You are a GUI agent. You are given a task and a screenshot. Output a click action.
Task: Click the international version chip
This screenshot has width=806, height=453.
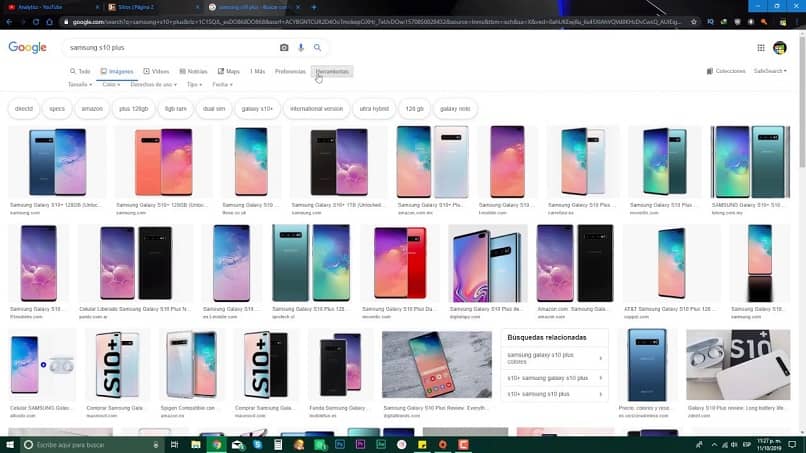(x=316, y=108)
